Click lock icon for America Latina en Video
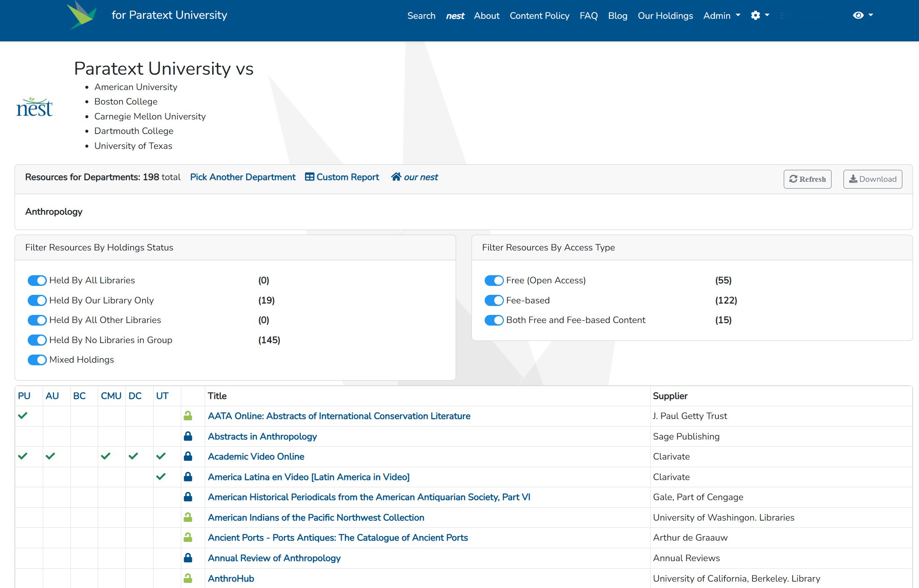Screen dimensions: 919x588 188,477
